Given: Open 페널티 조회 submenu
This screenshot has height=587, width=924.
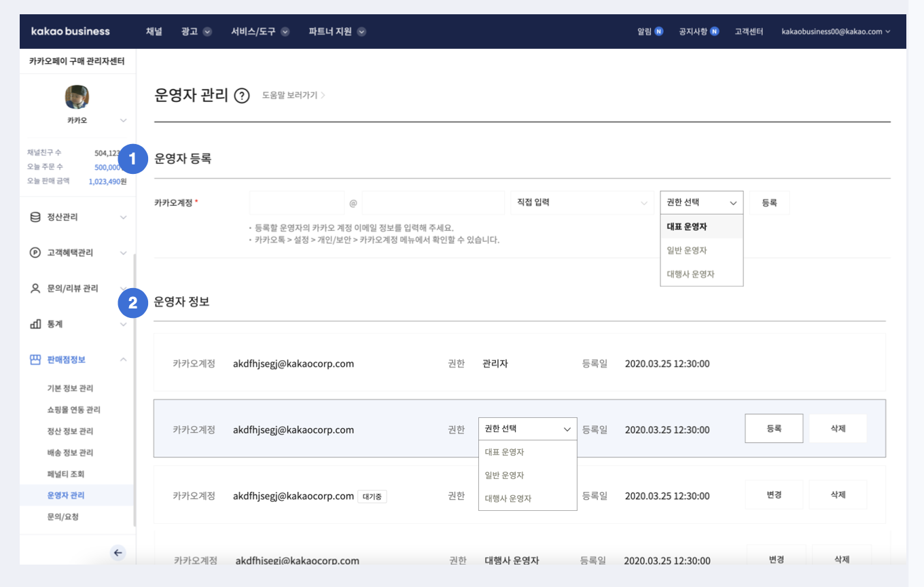Looking at the screenshot, I should pyautogui.click(x=66, y=474).
